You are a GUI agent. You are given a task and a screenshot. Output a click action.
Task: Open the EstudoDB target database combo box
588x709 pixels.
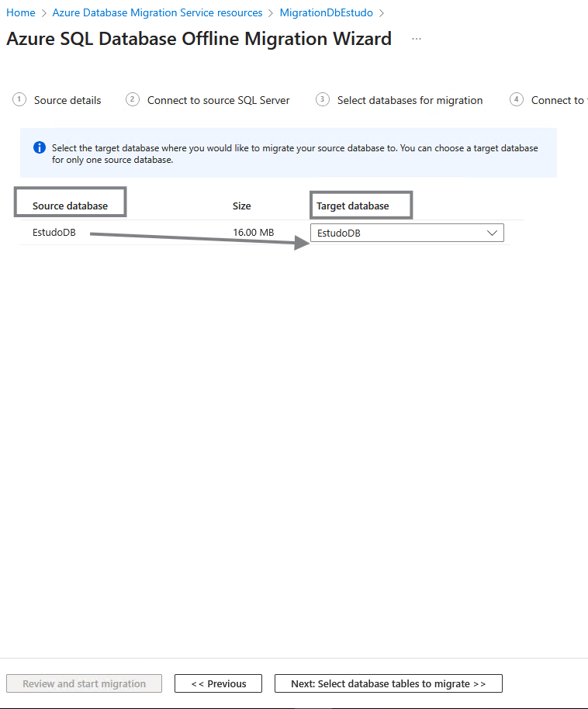coord(396,233)
